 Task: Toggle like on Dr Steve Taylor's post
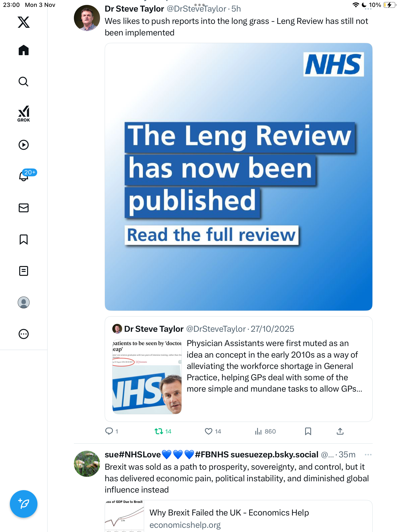tap(213, 431)
